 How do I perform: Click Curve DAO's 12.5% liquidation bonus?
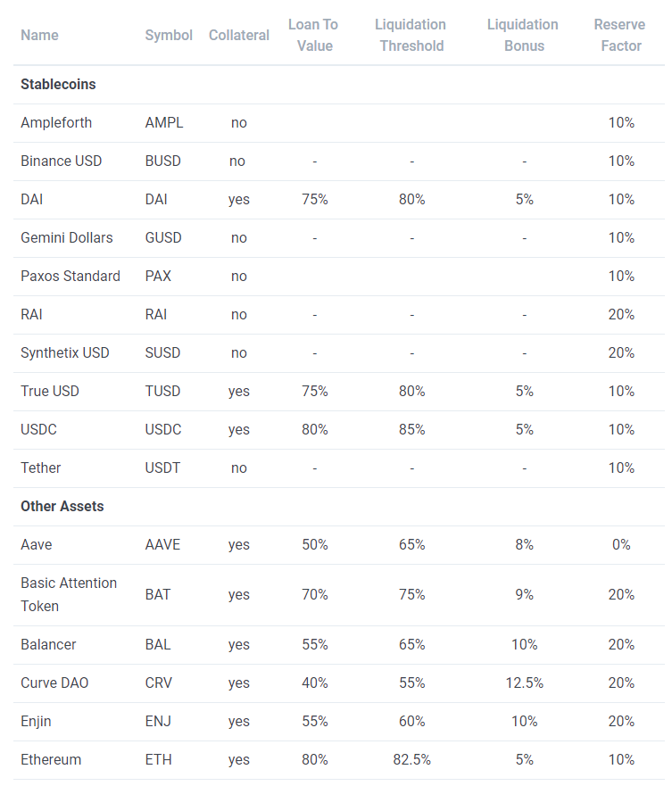pos(524,683)
